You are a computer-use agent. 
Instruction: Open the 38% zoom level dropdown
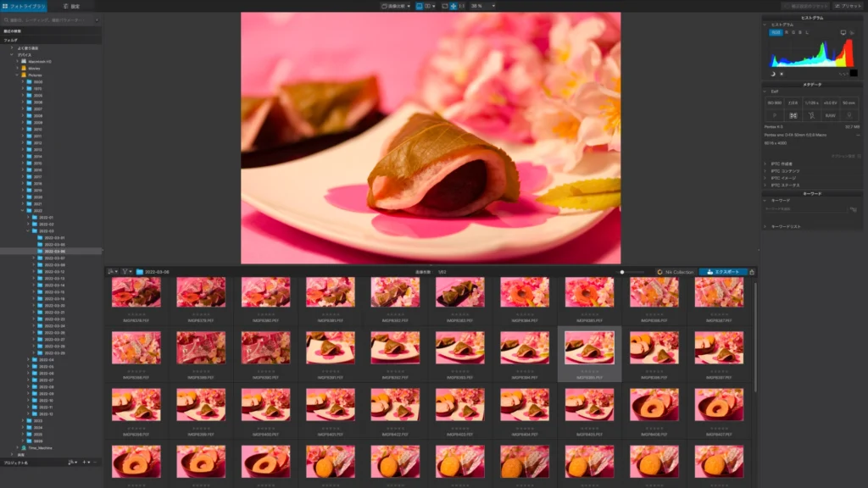coord(483,6)
